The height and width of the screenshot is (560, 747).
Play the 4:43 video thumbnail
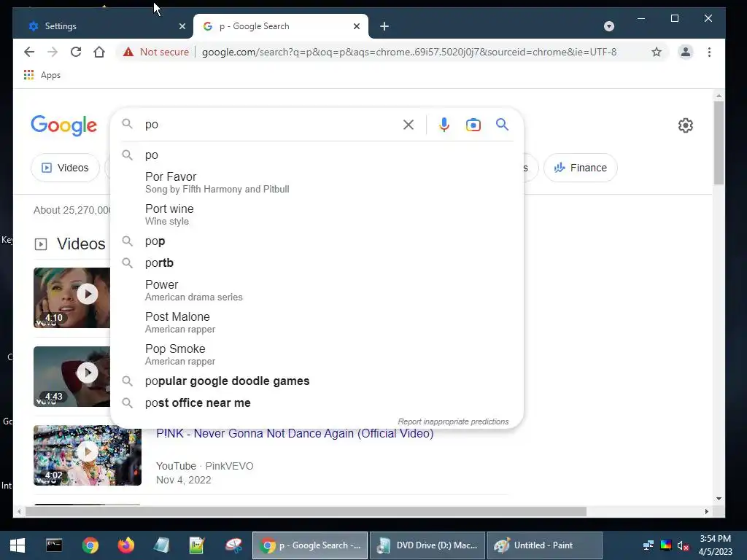point(72,377)
